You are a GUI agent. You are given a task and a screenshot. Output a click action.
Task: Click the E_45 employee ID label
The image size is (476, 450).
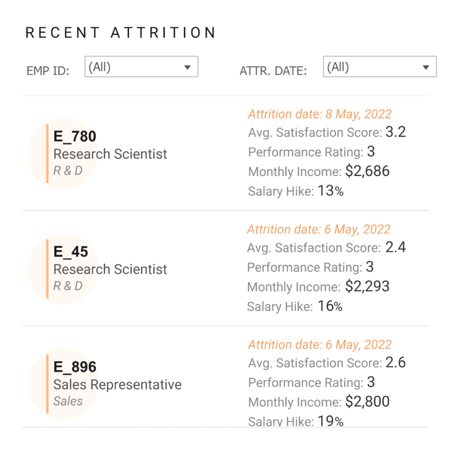[71, 252]
